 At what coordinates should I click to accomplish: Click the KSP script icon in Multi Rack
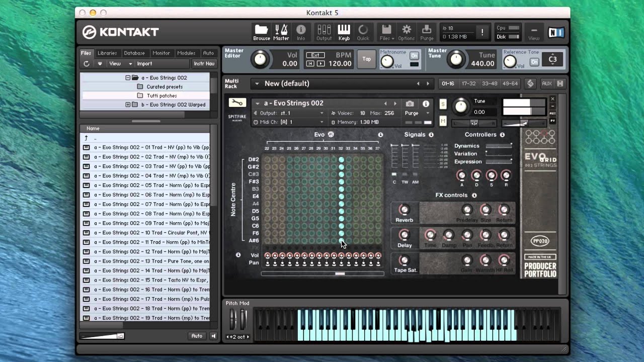[x=530, y=83]
